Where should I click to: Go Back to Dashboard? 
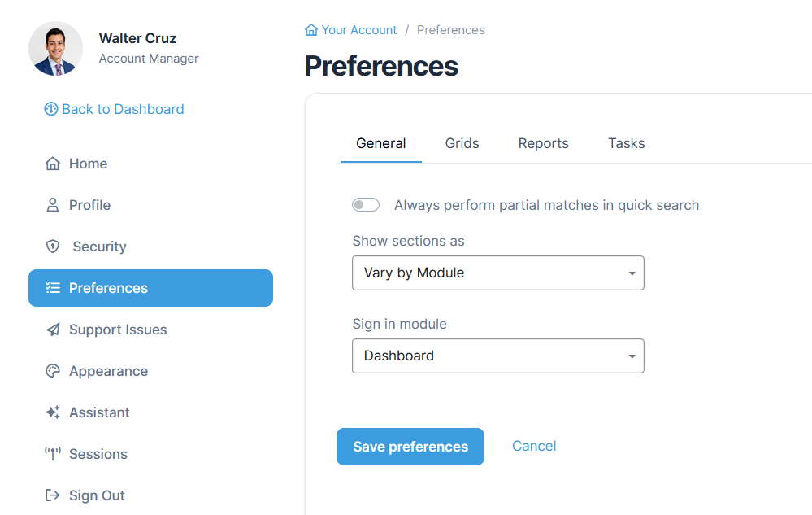click(x=114, y=109)
